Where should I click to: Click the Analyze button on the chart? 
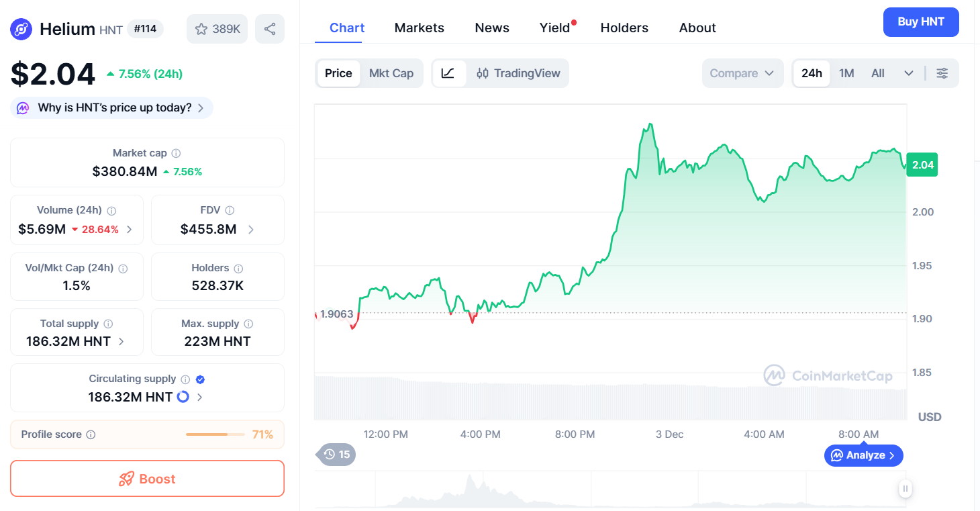863,455
